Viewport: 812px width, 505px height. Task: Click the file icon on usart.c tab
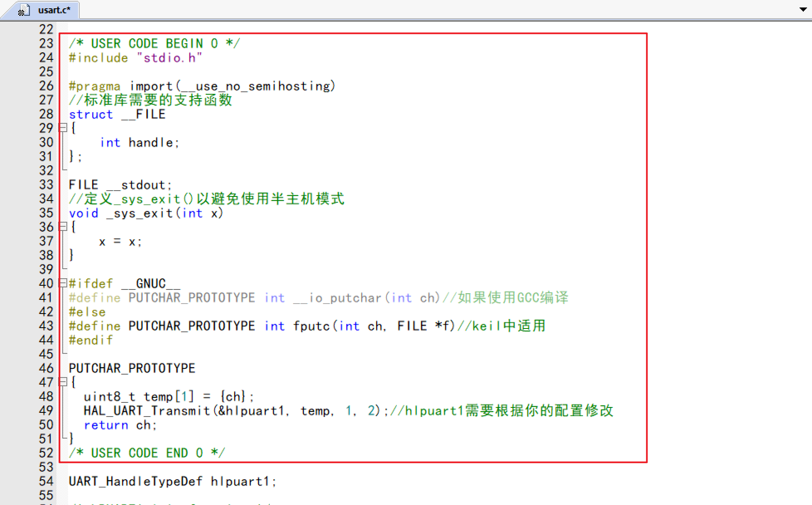coord(24,10)
